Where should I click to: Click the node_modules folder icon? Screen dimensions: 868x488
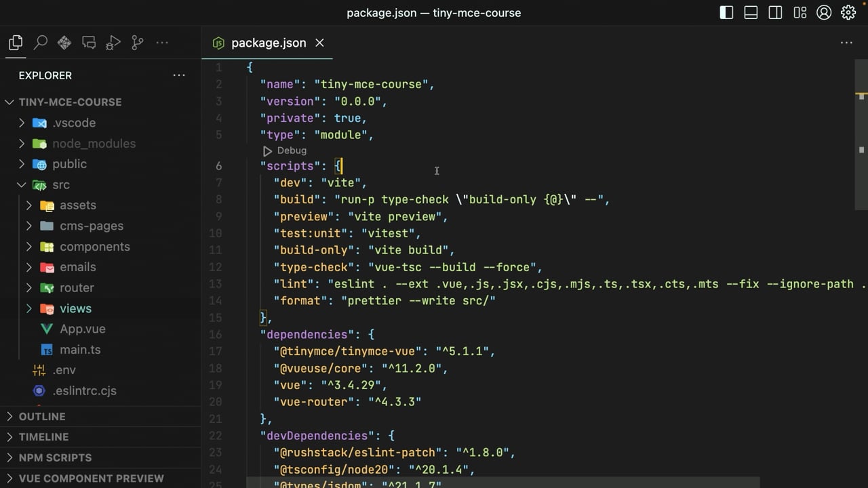(40, 144)
